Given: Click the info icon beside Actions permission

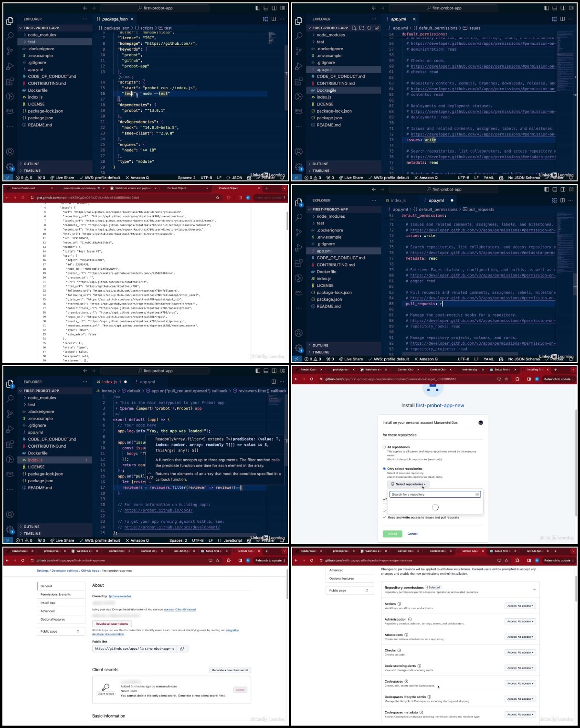Looking at the screenshot, I should point(400,604).
